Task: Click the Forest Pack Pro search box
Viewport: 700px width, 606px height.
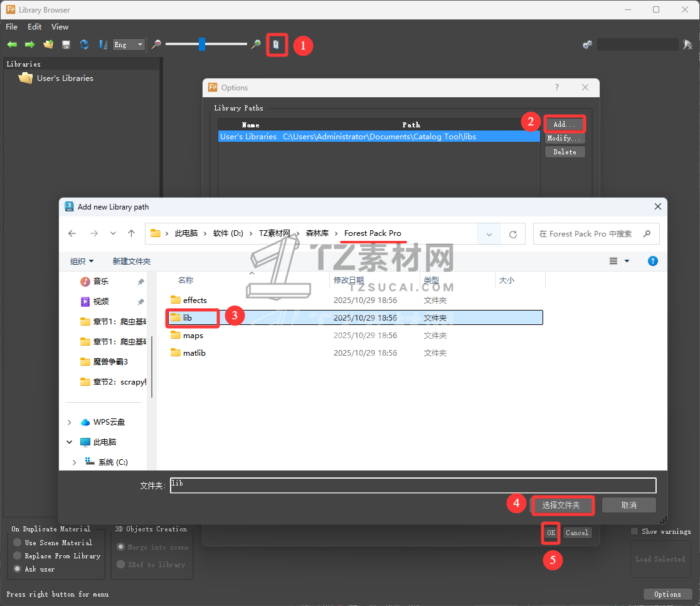Action: click(x=596, y=234)
